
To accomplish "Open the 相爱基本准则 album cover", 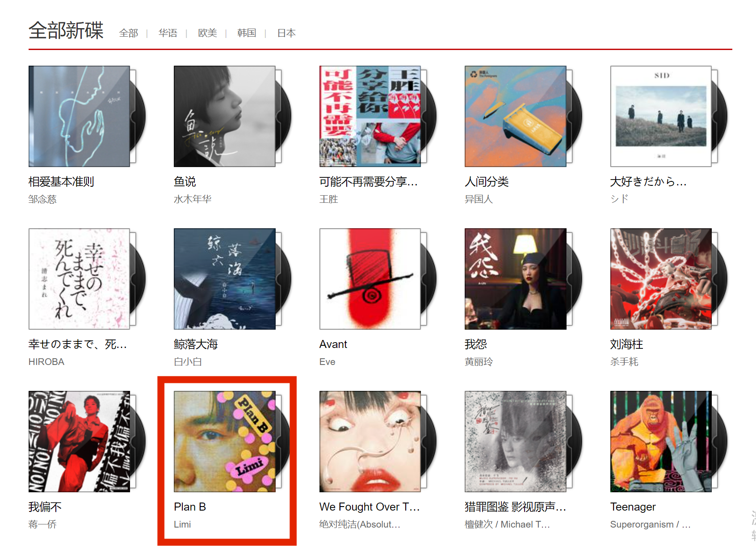I will tap(79, 116).
